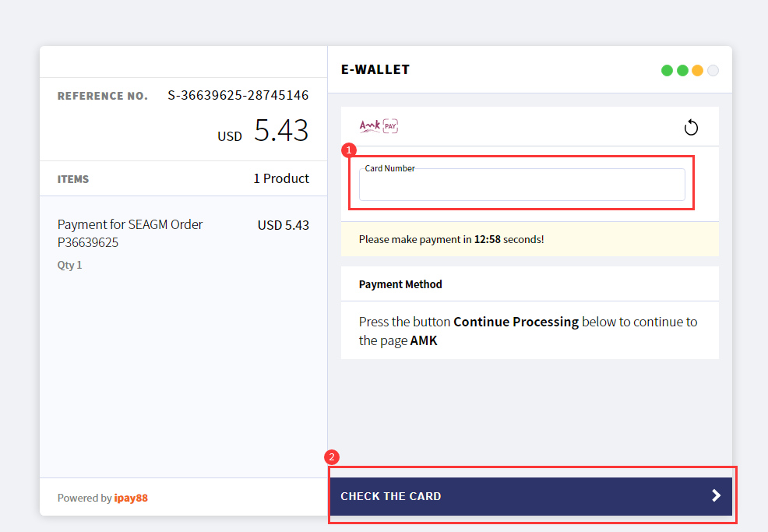This screenshot has width=768, height=532.
Task: Select the SEAGM Order P36639625 item
Action: pos(130,233)
